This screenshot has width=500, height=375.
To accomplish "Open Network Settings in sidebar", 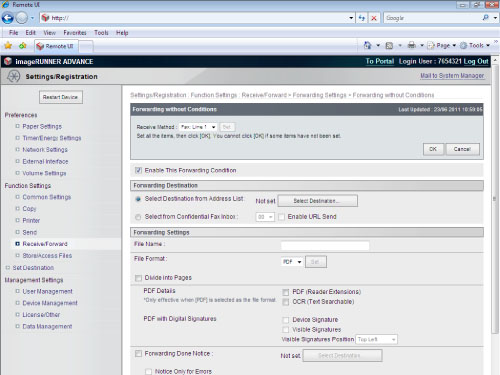I will (x=45, y=150).
